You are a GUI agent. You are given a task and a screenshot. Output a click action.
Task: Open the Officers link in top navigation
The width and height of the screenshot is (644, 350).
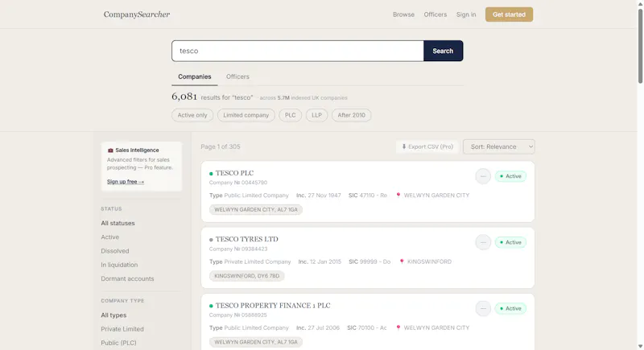[436, 14]
